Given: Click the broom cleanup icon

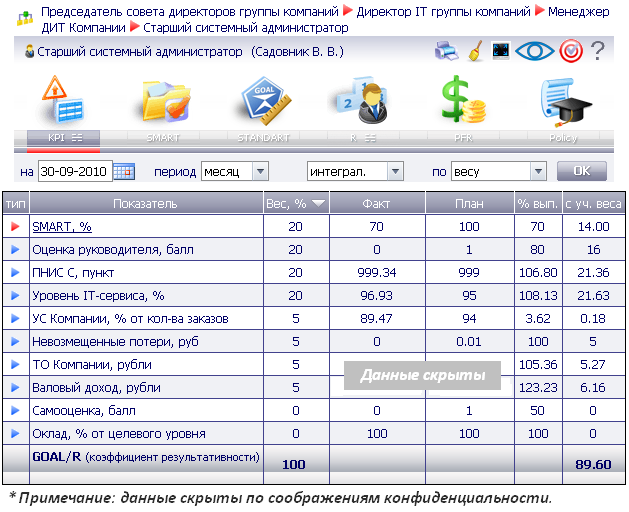Looking at the screenshot, I should [x=476, y=51].
